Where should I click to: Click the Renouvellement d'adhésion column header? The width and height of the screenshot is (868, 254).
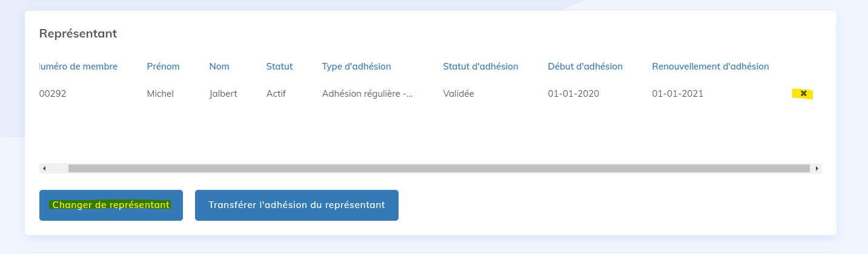point(710,67)
